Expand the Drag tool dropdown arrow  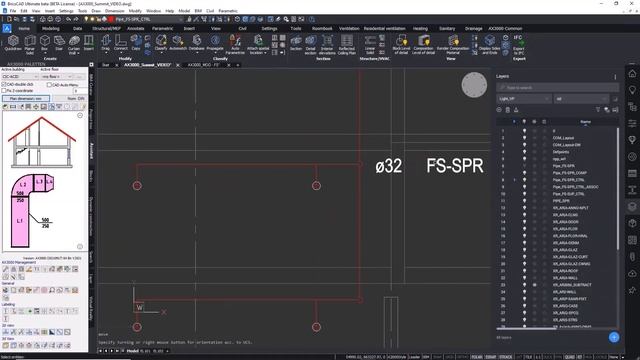point(106,53)
